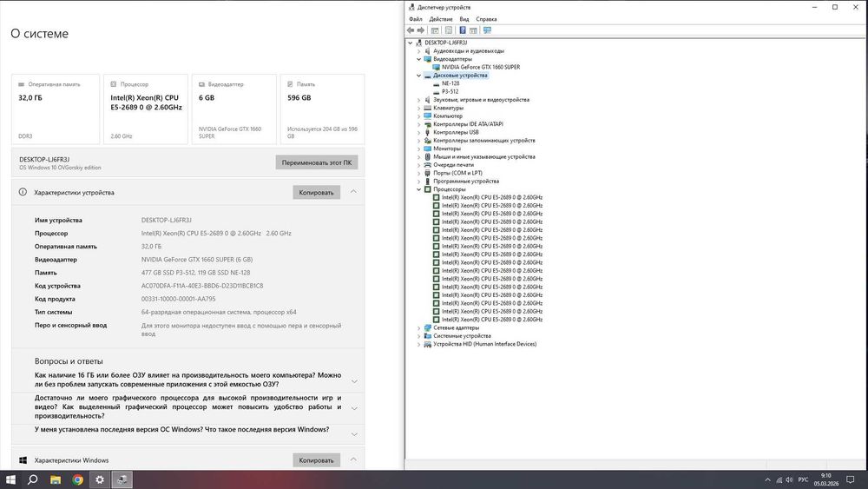Expand the latest Windows version question
This screenshot has width=868, height=489.
coord(354,434)
